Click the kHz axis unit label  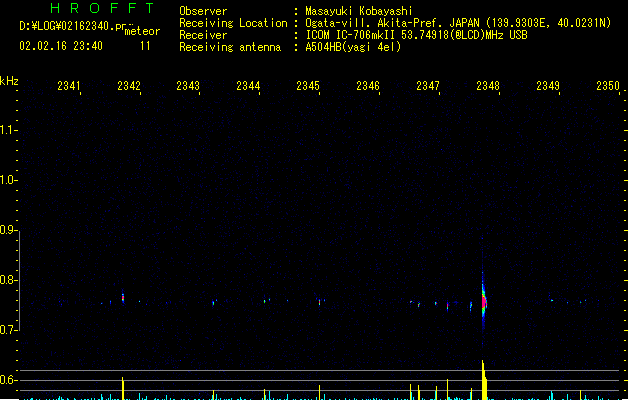click(x=9, y=81)
